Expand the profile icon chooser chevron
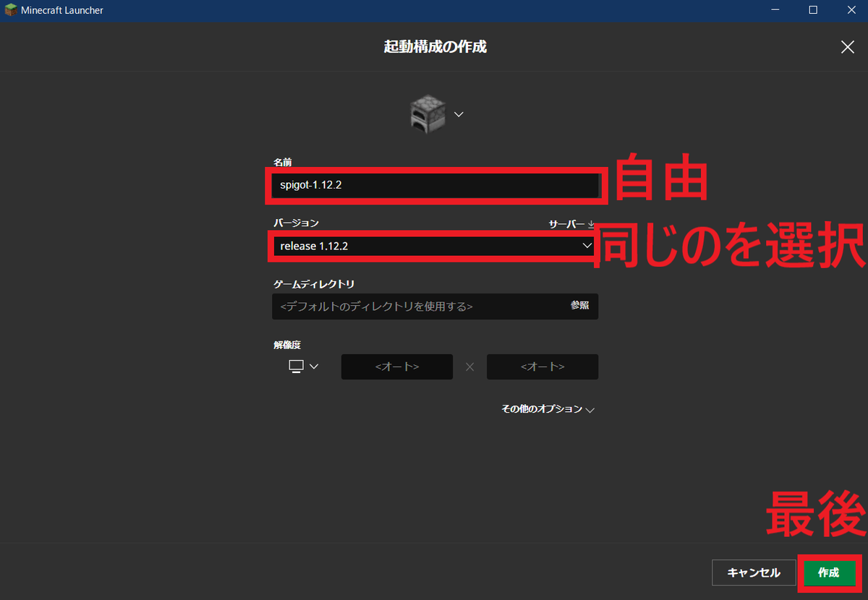This screenshot has width=868, height=600. point(459,114)
